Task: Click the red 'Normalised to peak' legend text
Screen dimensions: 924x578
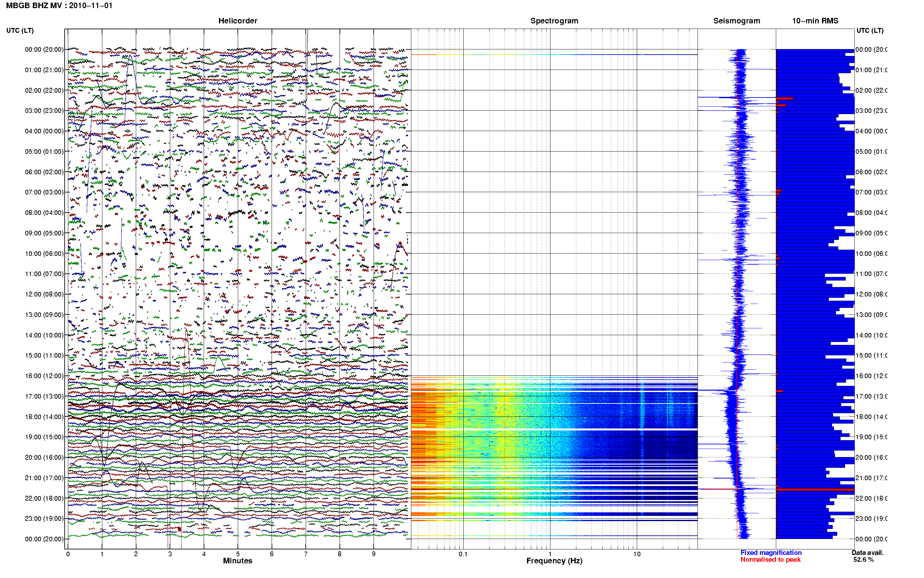Action: tap(770, 560)
